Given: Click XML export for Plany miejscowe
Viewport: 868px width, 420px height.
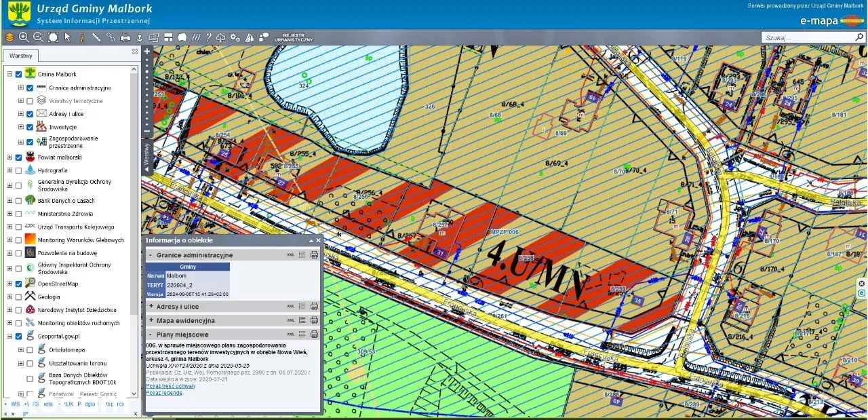Looking at the screenshot, I should click(291, 335).
